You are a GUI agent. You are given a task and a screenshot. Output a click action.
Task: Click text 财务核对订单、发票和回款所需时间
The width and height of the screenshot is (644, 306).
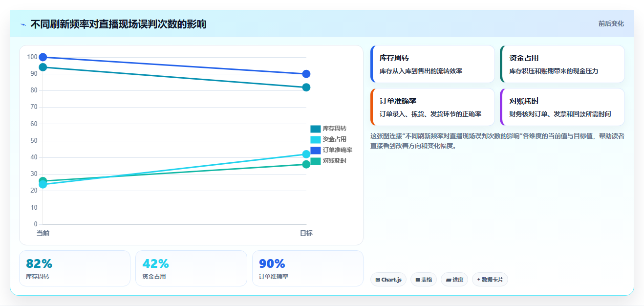tap(560, 114)
